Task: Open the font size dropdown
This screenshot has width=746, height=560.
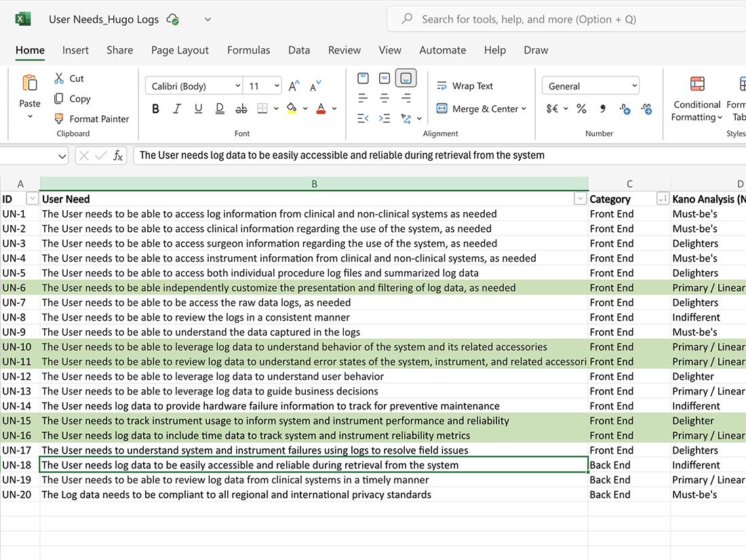Action: (x=277, y=85)
